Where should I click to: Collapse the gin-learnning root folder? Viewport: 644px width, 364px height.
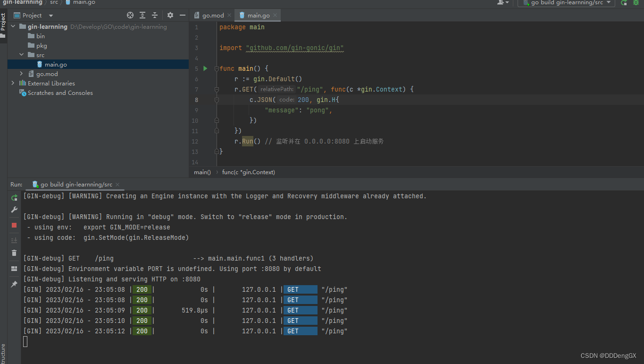[13, 27]
